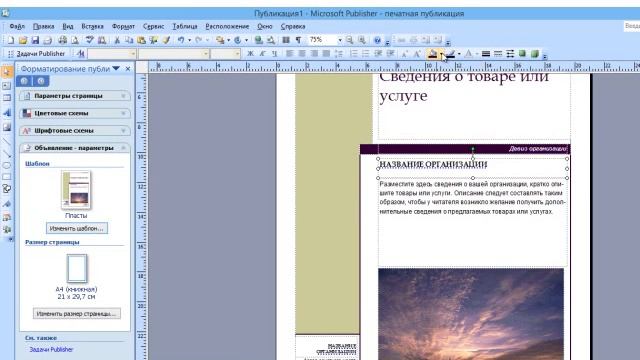640x360 pixels.
Task: Zoom out with the minus magnifier
Action: tap(349, 40)
